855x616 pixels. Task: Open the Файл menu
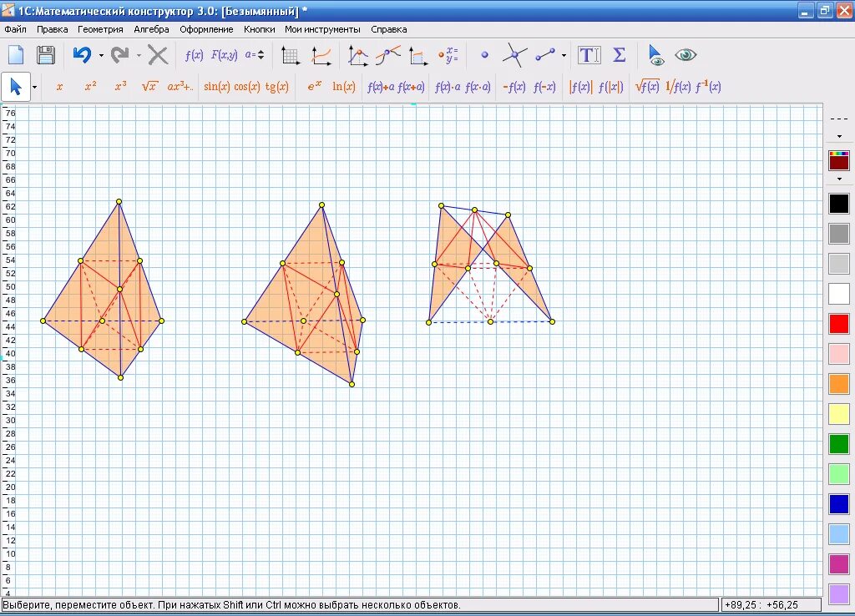[15, 29]
